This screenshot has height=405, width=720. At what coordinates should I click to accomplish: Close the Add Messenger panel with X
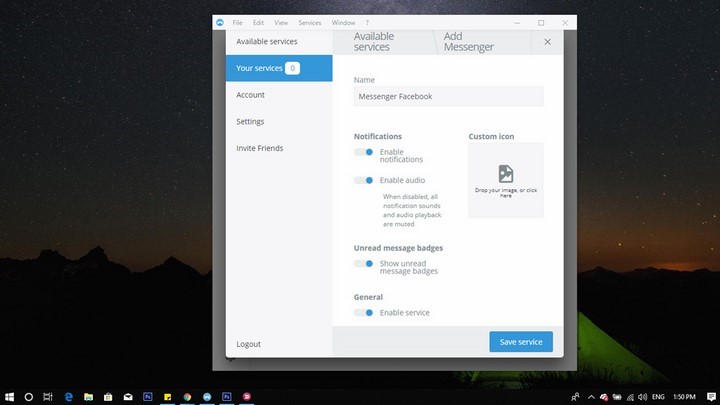[x=547, y=42]
